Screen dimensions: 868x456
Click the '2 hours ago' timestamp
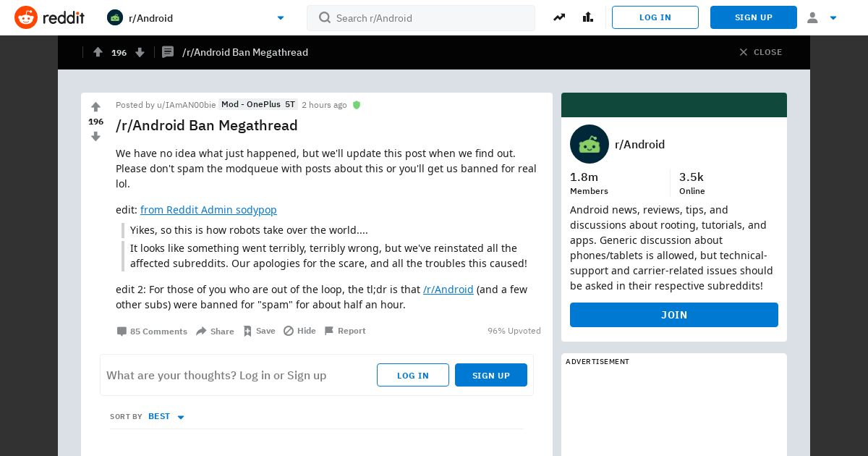(324, 105)
